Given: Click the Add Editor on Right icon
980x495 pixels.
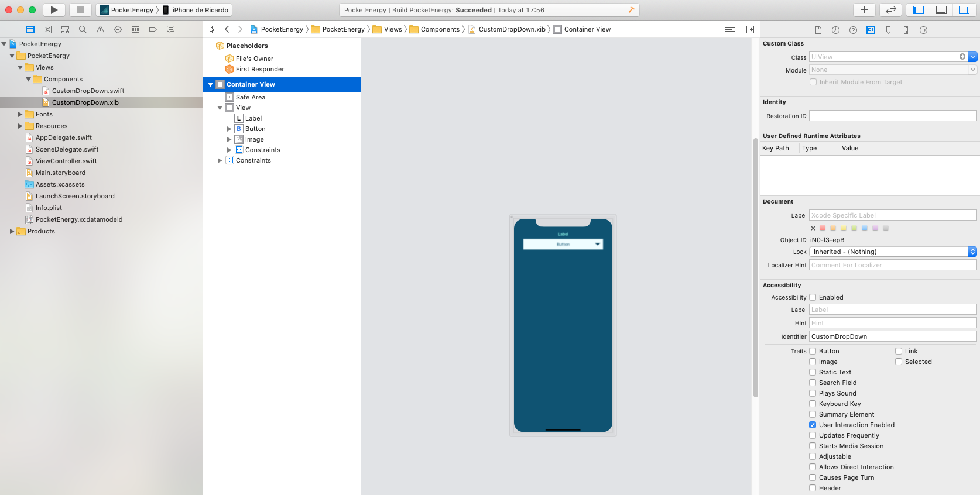Looking at the screenshot, I should point(750,29).
